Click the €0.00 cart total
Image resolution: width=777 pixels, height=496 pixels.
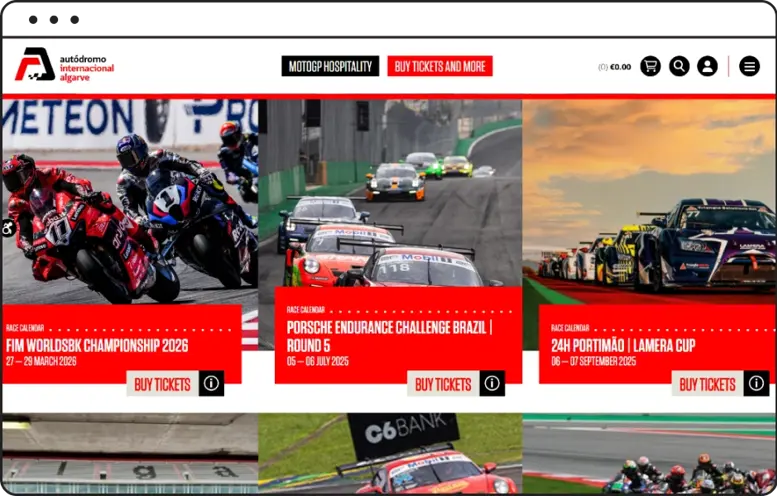620,67
